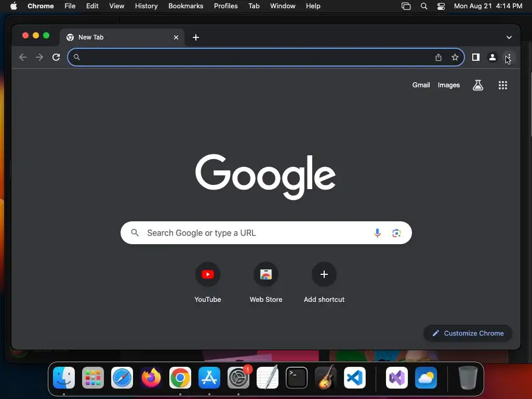Screen dimensions: 532x399
Task: Close the New Tab tab
Action: [x=176, y=37]
